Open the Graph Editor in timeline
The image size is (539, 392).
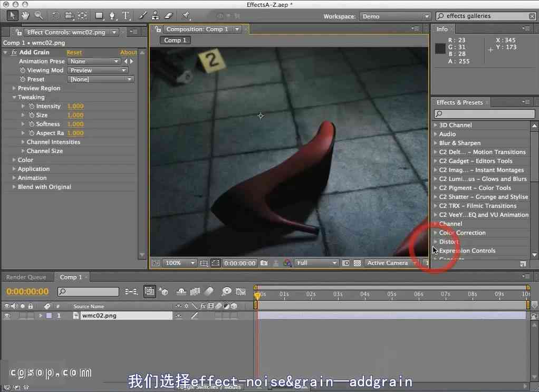(x=241, y=291)
